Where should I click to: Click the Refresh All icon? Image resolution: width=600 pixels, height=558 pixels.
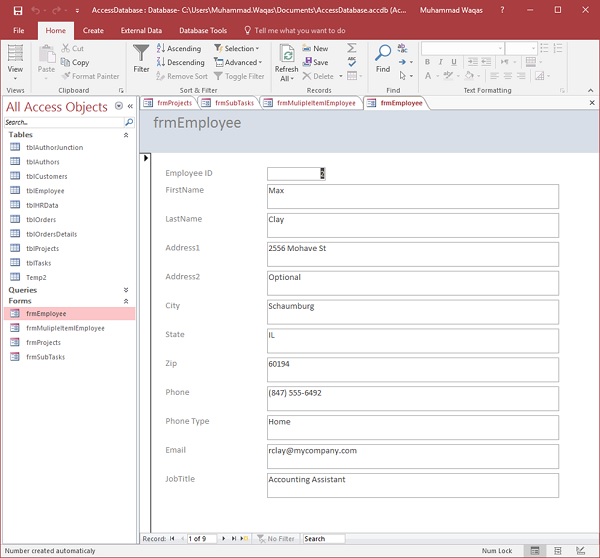287,54
